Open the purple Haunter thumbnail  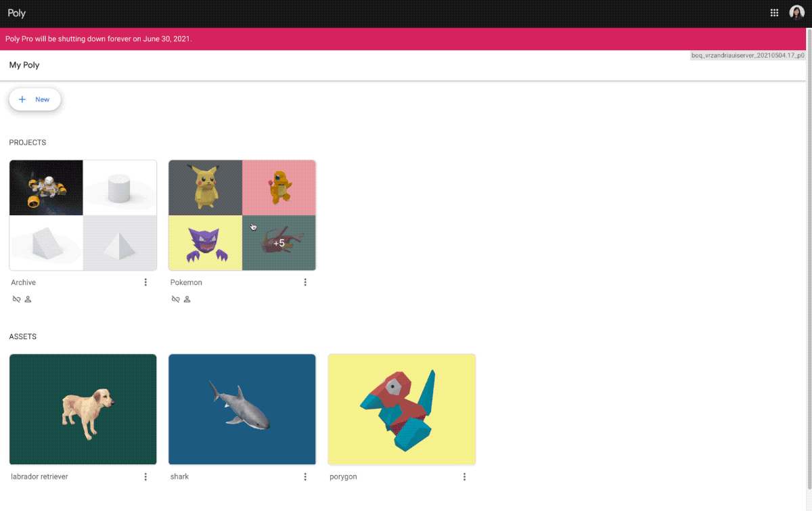tap(205, 243)
